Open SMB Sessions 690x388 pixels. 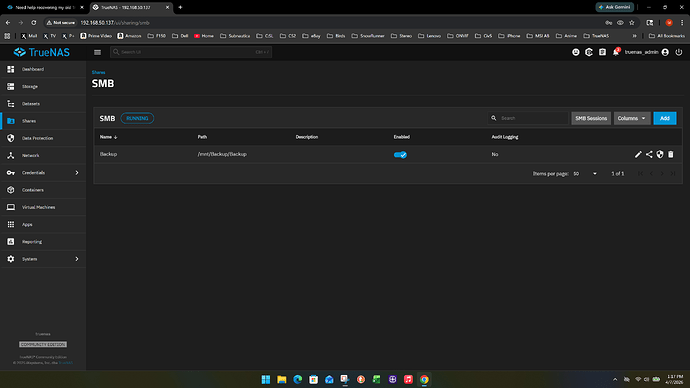click(x=591, y=118)
